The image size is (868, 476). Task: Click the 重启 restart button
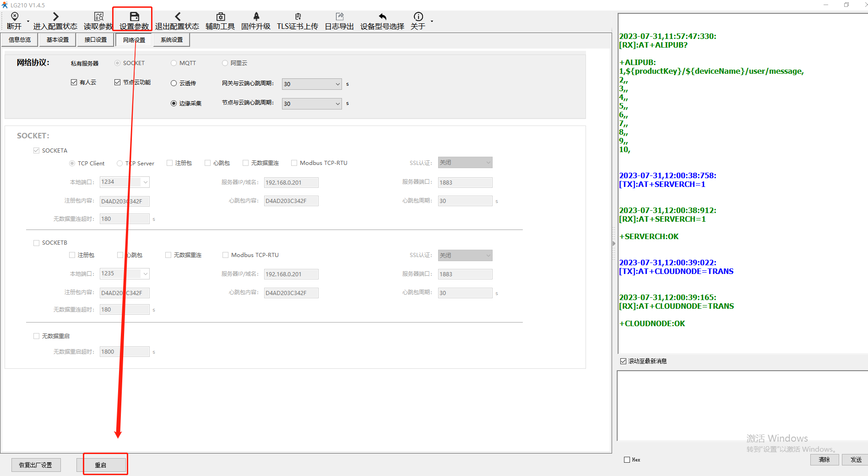click(101, 465)
